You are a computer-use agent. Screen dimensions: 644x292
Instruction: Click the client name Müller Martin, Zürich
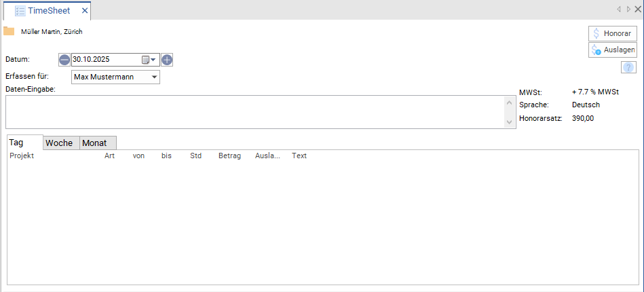coord(52,32)
